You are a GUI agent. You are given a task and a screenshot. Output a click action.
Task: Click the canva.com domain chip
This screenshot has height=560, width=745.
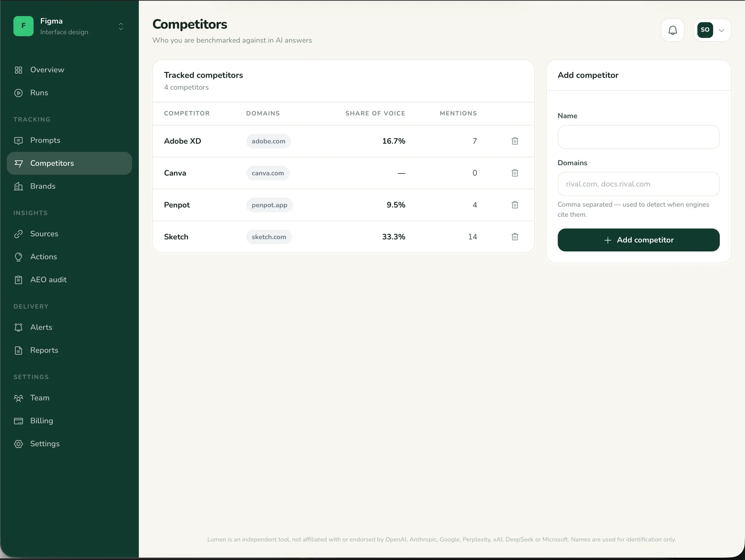(x=268, y=173)
